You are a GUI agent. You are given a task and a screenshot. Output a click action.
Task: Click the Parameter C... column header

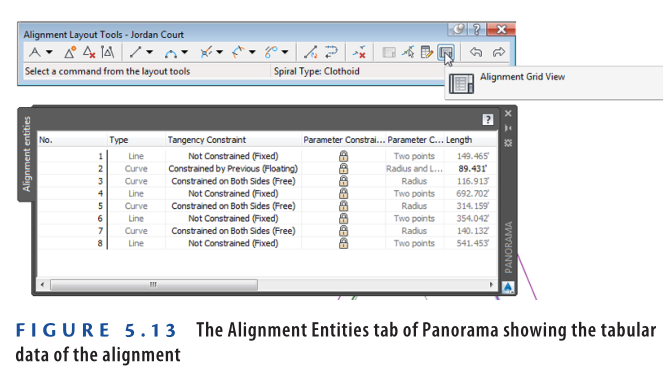(x=414, y=140)
